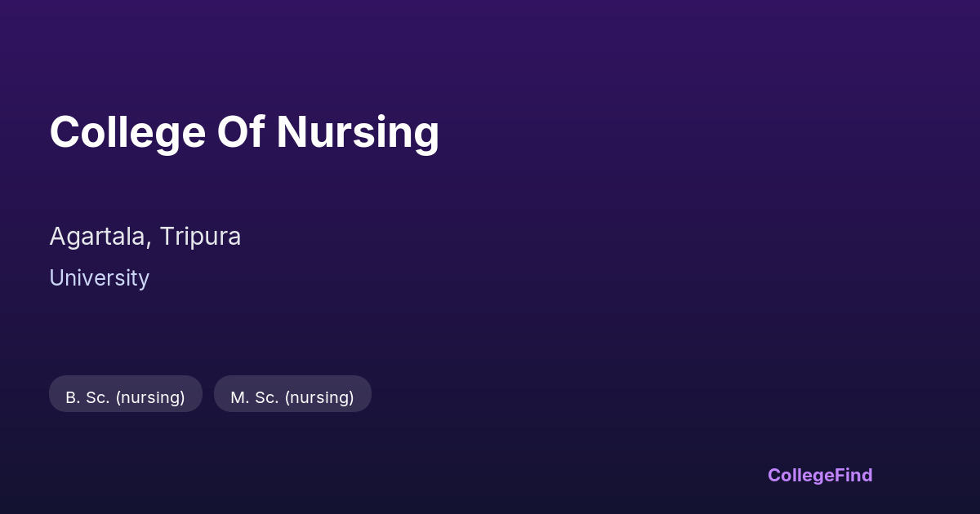This screenshot has height=514, width=980.
Task: Select the M. Sc. (nursing) tag
Action: point(292,397)
